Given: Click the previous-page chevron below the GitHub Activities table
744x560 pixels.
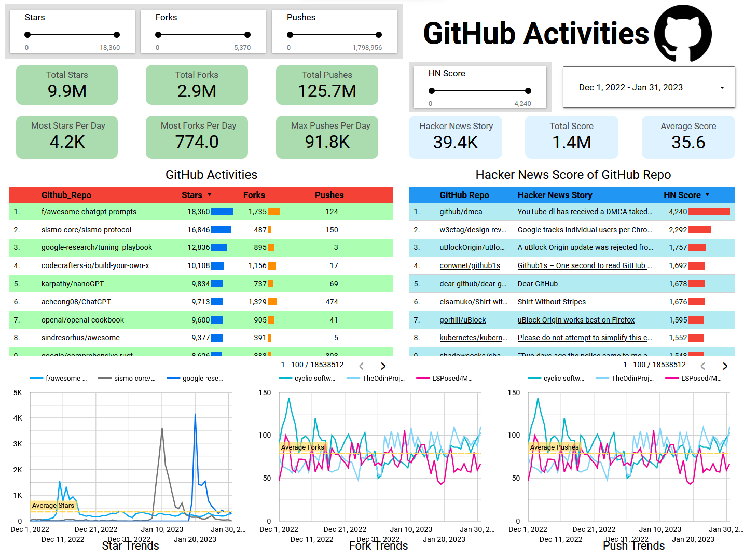Looking at the screenshot, I should (x=361, y=366).
